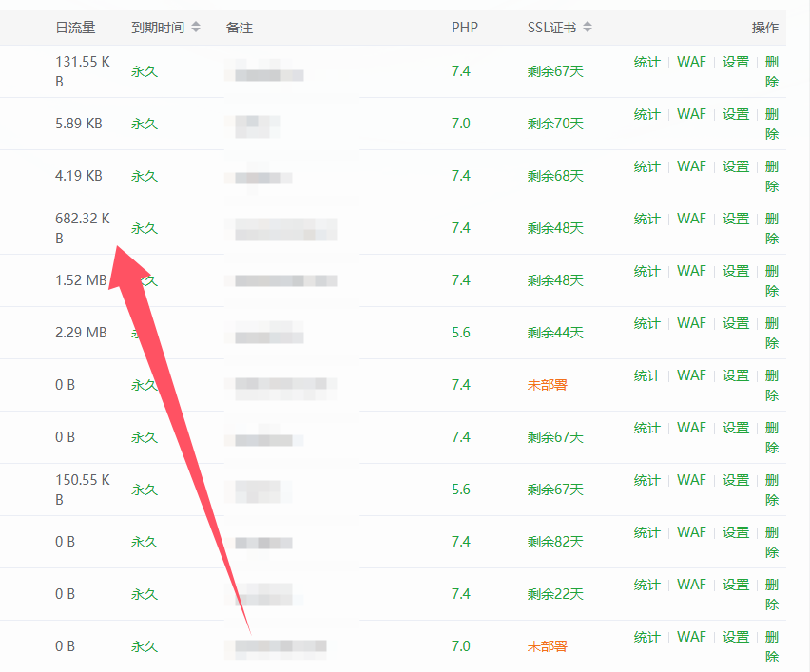Image resolution: width=810 pixels, height=672 pixels.
Task: Click the 剩余68天 SSL certificate status
Action: tap(555, 176)
